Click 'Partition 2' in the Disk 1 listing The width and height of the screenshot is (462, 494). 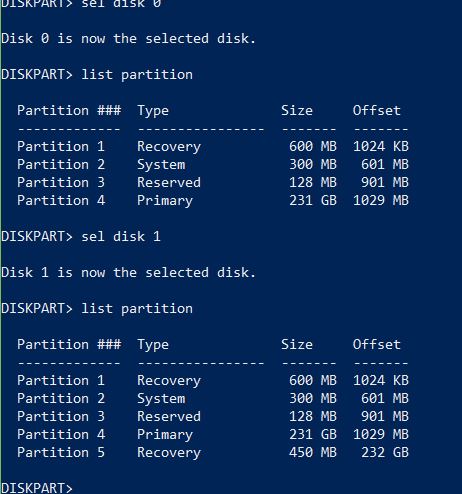[x=61, y=398]
